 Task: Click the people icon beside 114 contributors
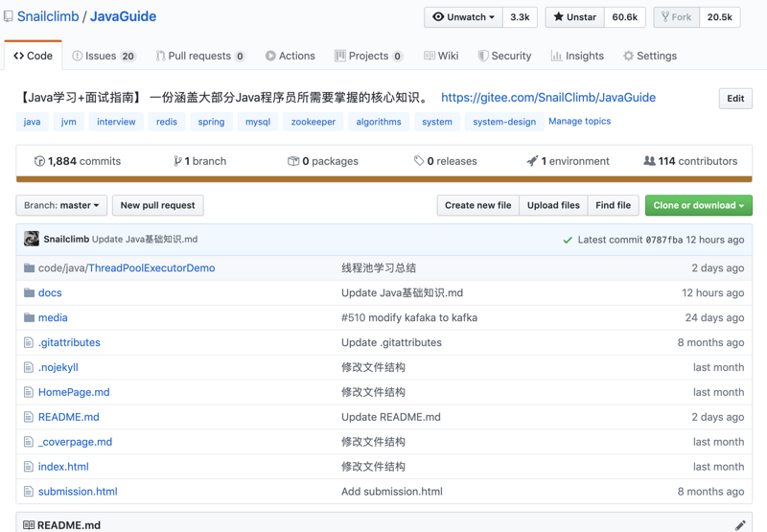[x=649, y=161]
